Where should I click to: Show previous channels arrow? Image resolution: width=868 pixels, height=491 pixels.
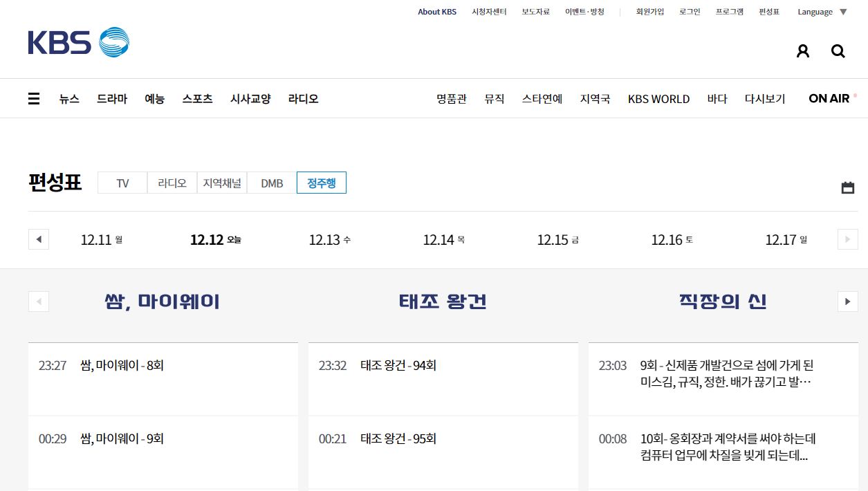39,302
